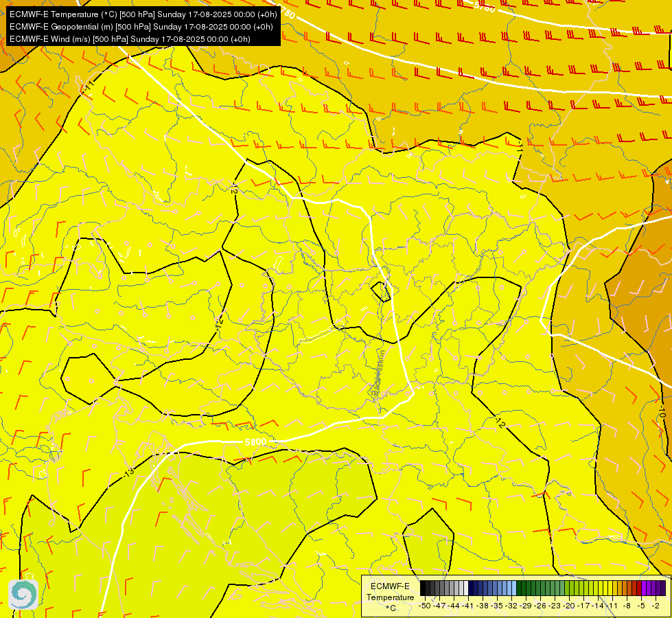The height and width of the screenshot is (618, 672).
Task: Click the -35 value on the legend
Action: click(x=497, y=606)
